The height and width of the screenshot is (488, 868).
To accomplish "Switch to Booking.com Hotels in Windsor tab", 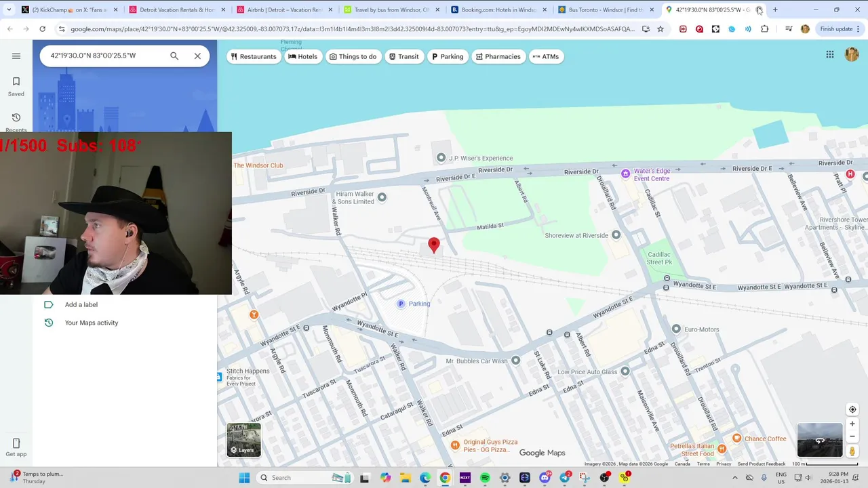I will pyautogui.click(x=498, y=9).
